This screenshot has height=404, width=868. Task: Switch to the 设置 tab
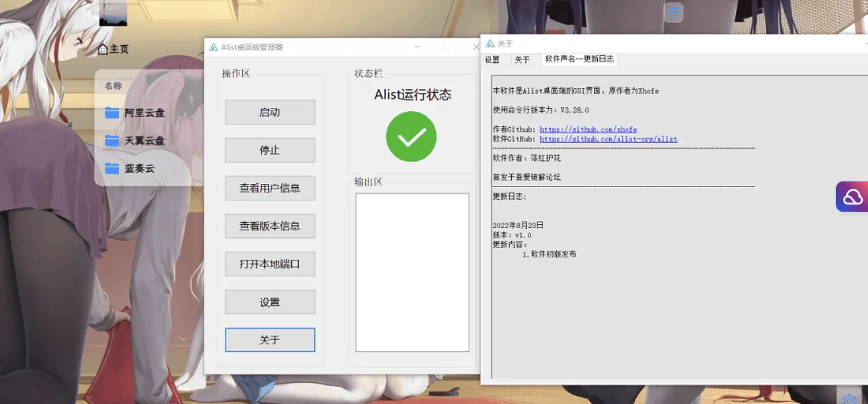(492, 59)
